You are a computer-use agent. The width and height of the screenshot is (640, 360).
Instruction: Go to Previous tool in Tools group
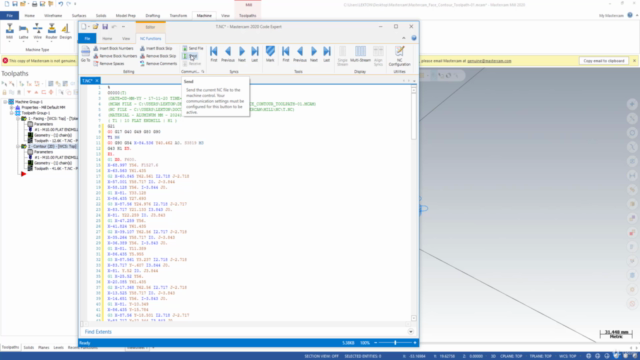click(300, 54)
